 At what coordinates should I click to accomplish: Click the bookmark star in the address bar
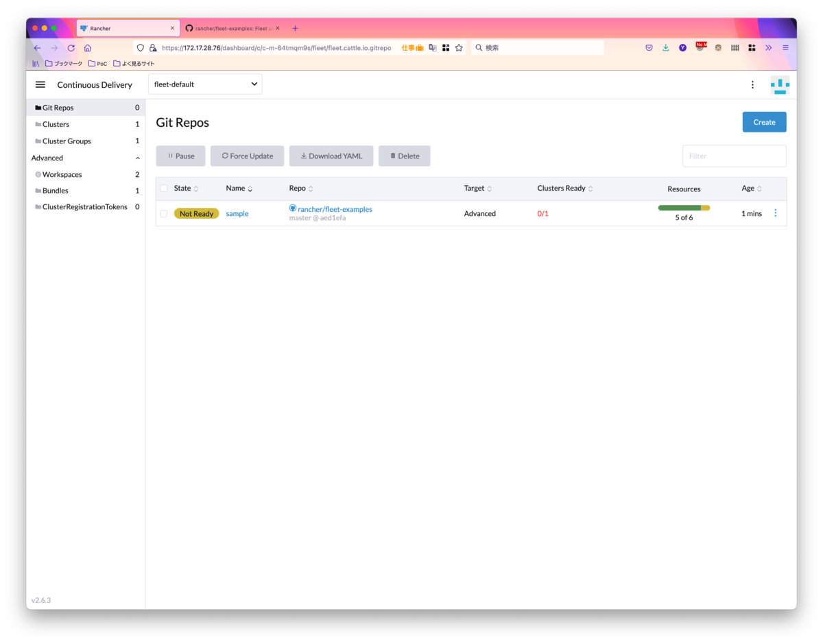pyautogui.click(x=458, y=47)
